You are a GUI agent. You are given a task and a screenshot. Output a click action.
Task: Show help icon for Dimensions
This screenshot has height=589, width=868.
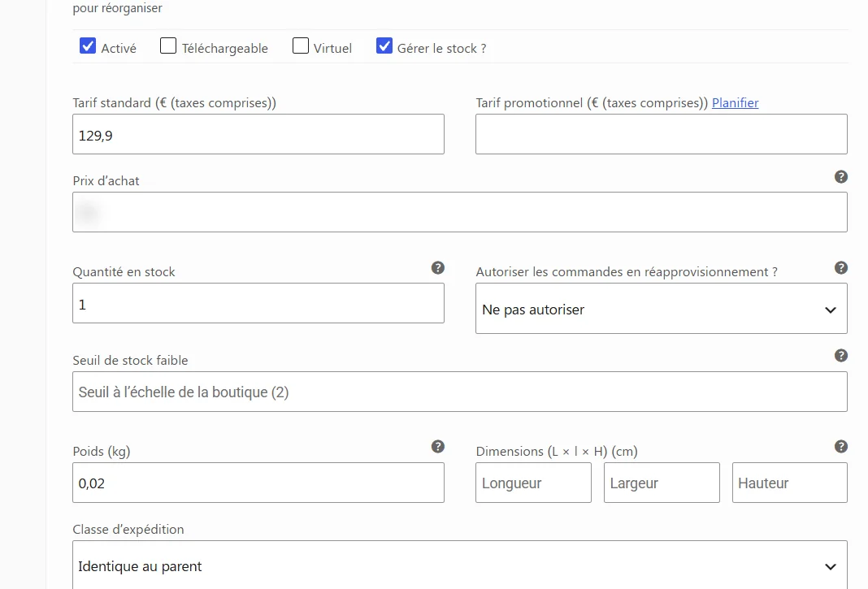[841, 447]
